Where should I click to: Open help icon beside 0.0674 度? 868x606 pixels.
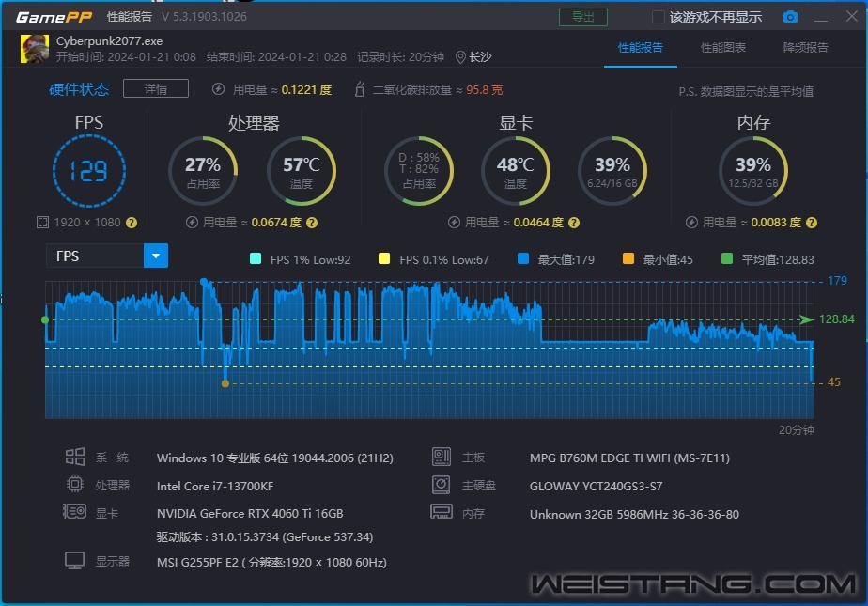coord(312,223)
